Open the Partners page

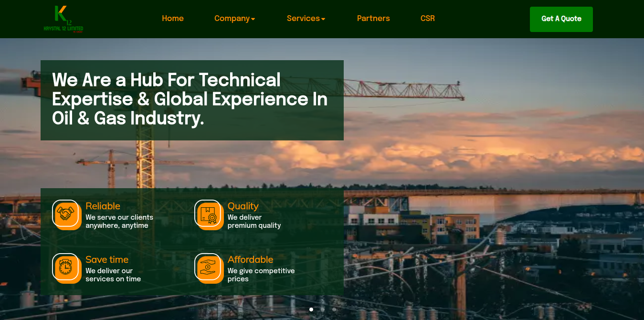click(373, 19)
